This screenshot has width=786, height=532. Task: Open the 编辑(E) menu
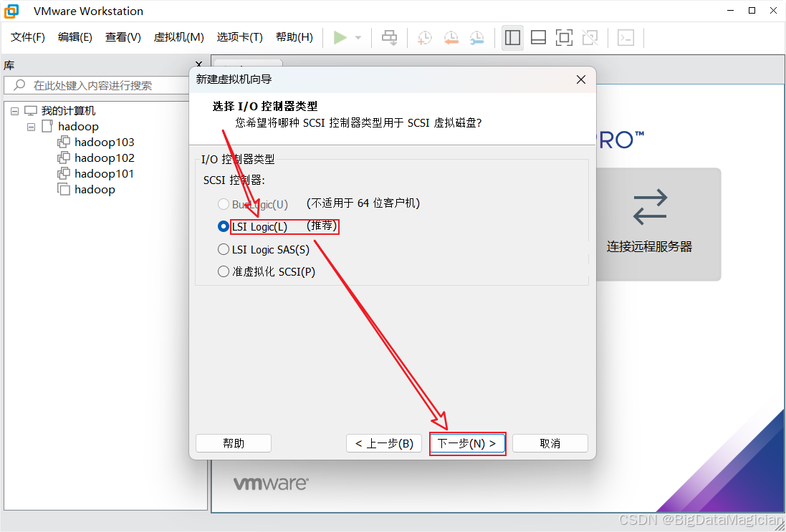pyautogui.click(x=75, y=37)
